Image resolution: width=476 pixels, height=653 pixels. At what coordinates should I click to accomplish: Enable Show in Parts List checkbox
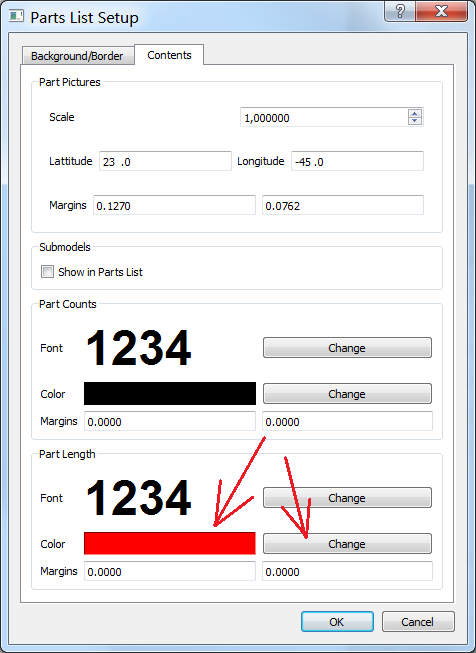pyautogui.click(x=47, y=272)
